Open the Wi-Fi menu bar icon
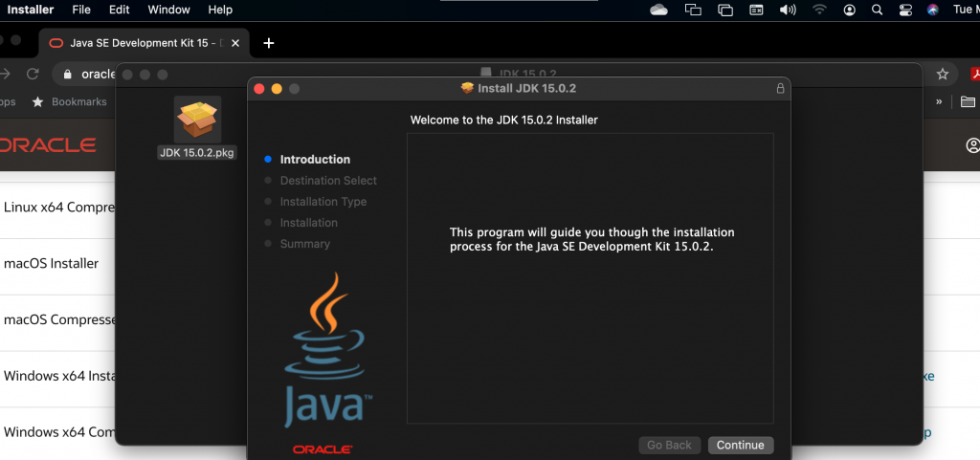The height and width of the screenshot is (460, 980). click(x=819, y=10)
